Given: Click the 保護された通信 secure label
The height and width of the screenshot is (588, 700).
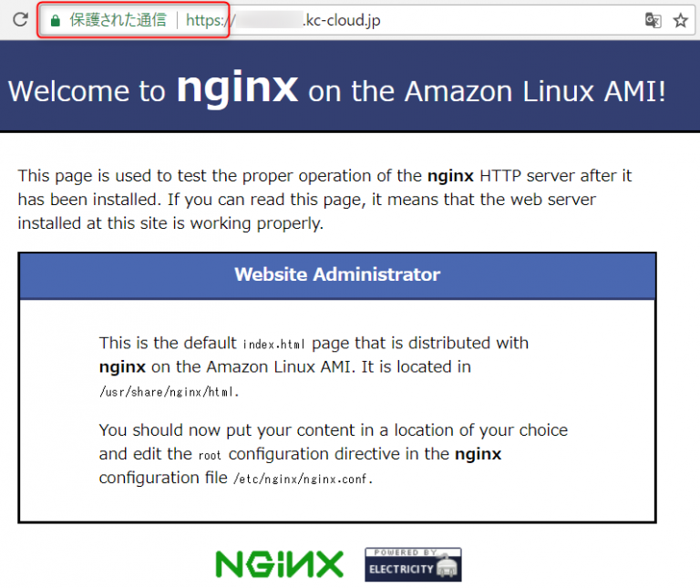Looking at the screenshot, I should pyautogui.click(x=118, y=20).
